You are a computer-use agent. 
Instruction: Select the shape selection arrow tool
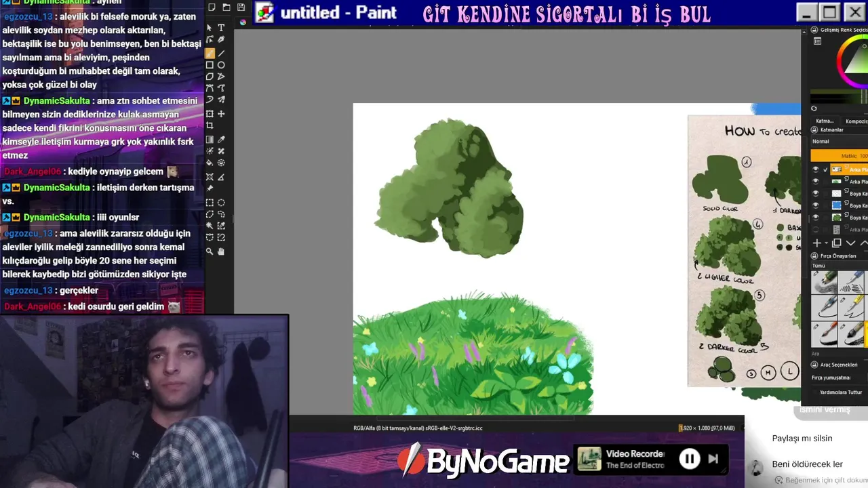210,28
